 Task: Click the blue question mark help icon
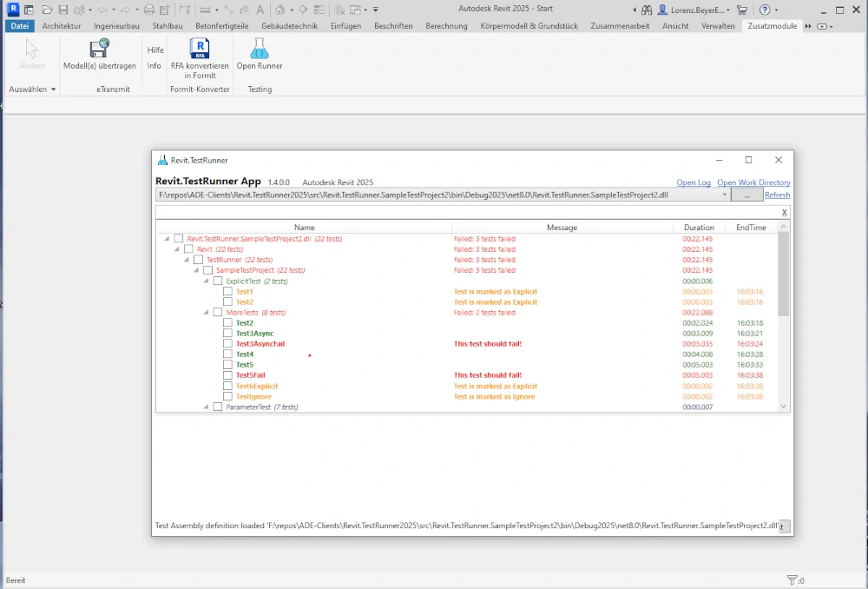(765, 10)
